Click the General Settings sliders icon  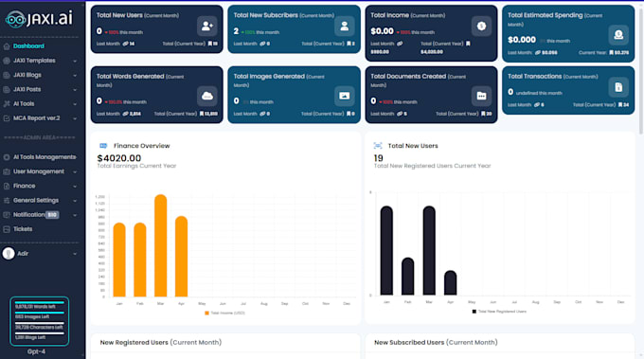coord(7,201)
